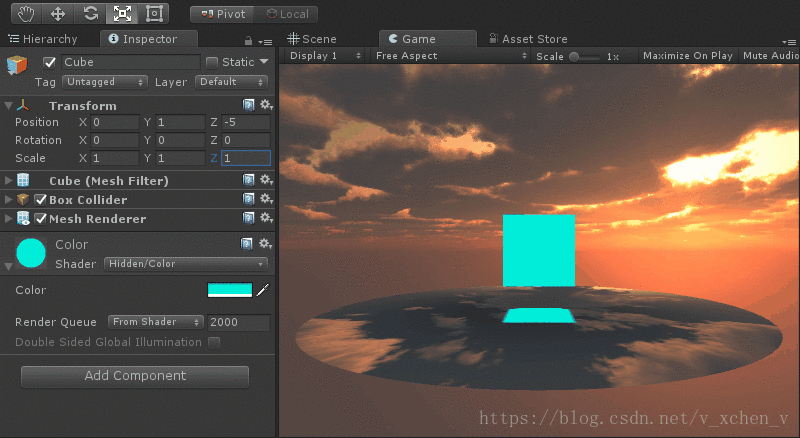Open Mesh Renderer gear settings menu
This screenshot has height=438, width=800.
(x=266, y=218)
